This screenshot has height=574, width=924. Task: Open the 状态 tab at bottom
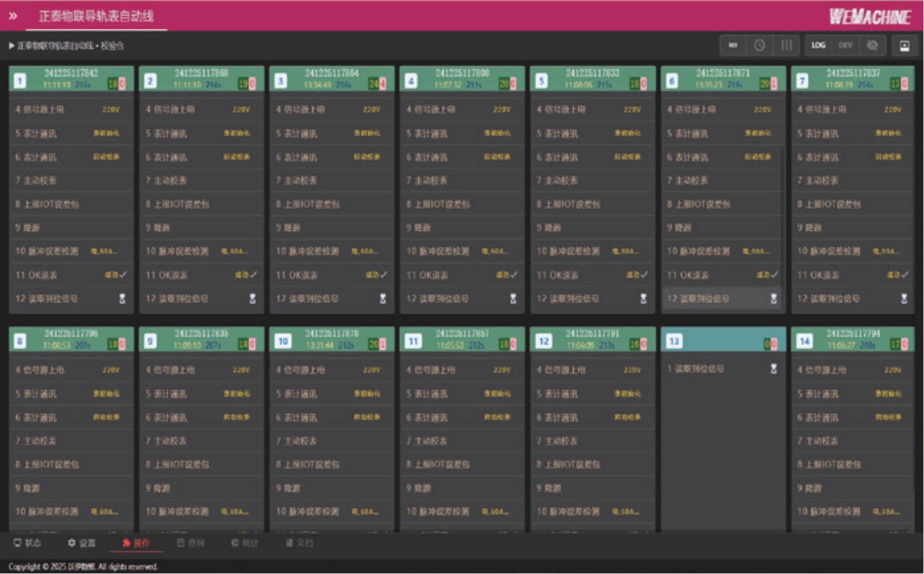tap(27, 543)
